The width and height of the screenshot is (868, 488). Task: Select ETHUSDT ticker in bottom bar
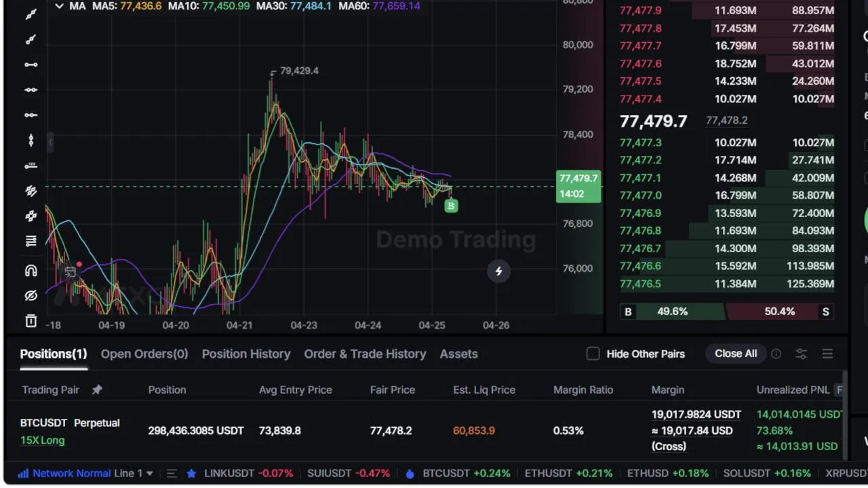click(570, 473)
